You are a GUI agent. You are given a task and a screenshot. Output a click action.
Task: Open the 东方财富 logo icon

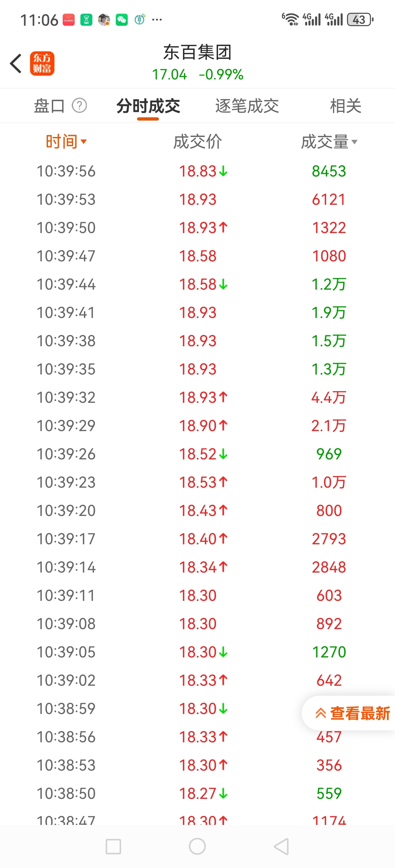42,63
